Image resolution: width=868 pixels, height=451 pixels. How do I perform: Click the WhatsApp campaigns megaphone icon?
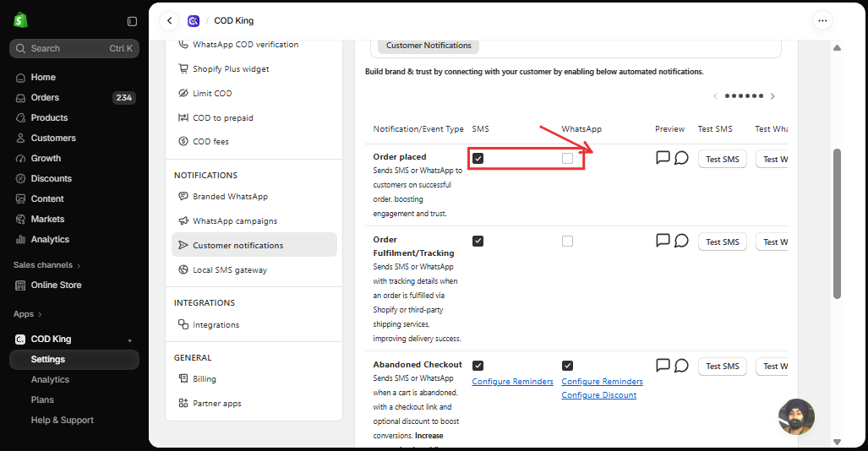(183, 220)
